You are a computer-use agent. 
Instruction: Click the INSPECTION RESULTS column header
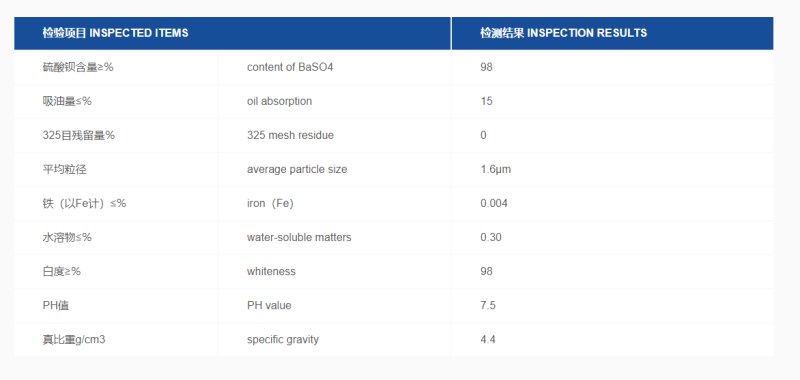coord(612,33)
